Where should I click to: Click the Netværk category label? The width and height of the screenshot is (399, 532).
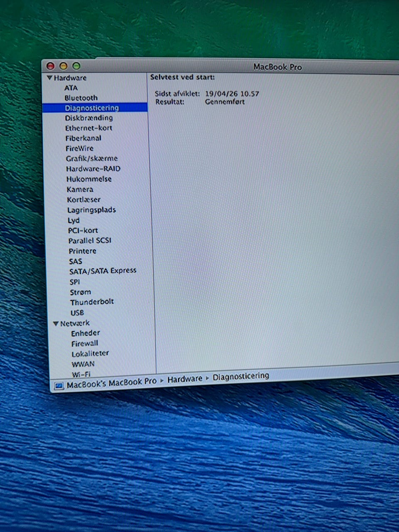[x=75, y=323]
